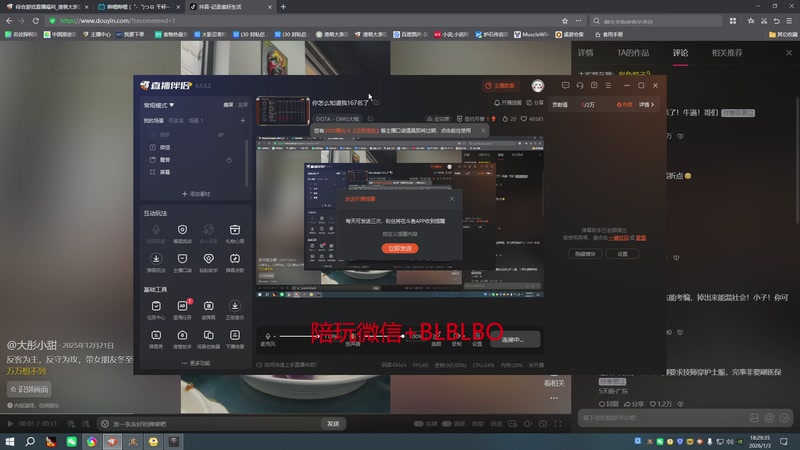Click the 连接中 start button

[x=515, y=339]
